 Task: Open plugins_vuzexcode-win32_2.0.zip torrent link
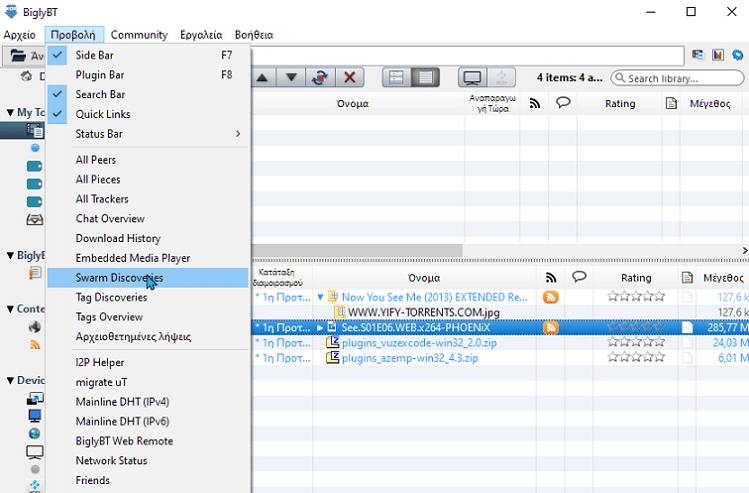click(x=419, y=343)
